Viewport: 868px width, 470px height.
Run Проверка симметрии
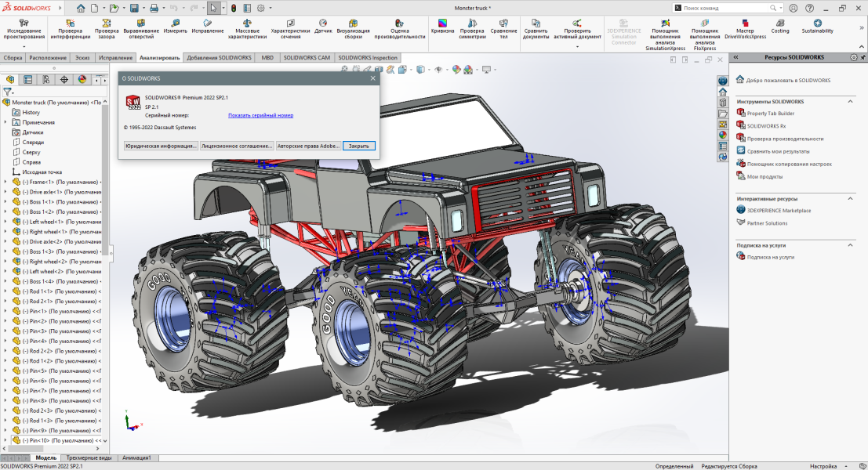[472, 29]
